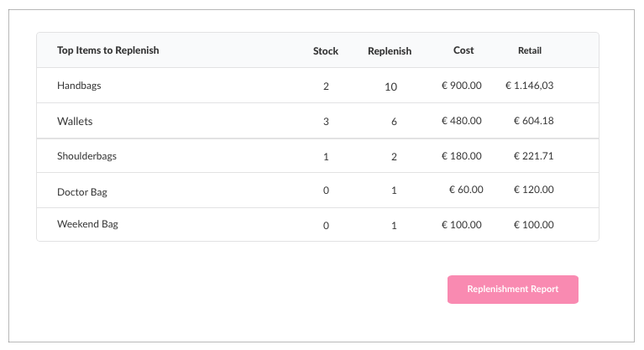The image size is (644, 350).
Task: Click Wallets cost € 480.00
Action: click(x=461, y=121)
